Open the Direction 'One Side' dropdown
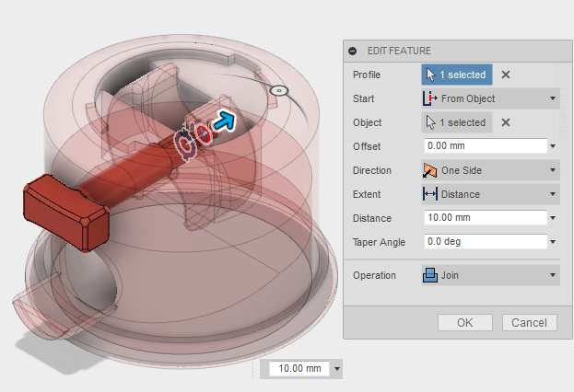574x392 pixels. pos(490,170)
